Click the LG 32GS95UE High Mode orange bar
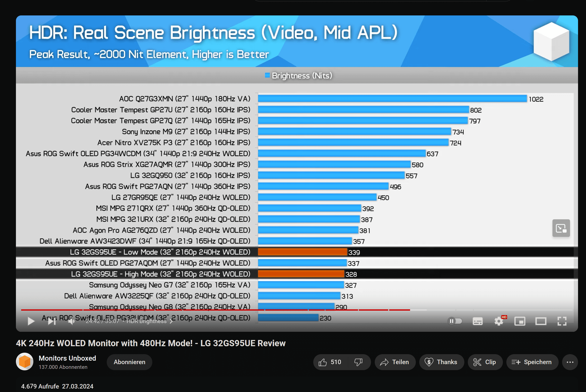 coord(301,274)
